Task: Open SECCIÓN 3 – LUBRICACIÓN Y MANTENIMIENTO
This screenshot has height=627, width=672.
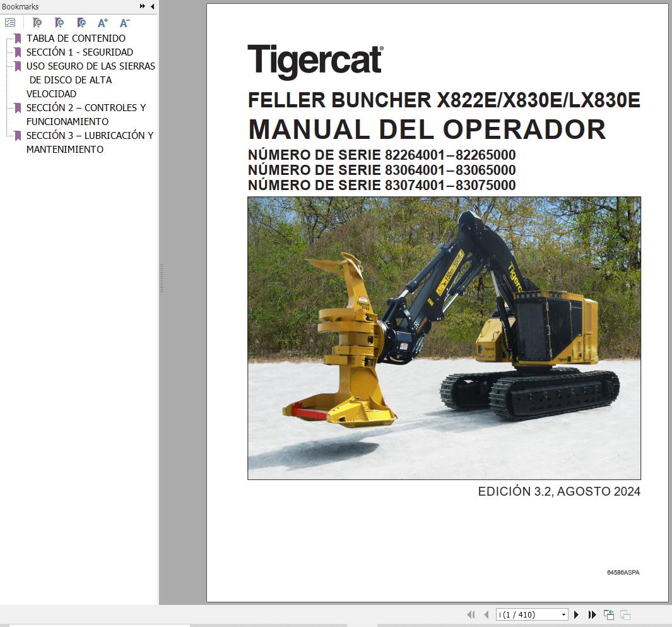Action: click(x=90, y=135)
